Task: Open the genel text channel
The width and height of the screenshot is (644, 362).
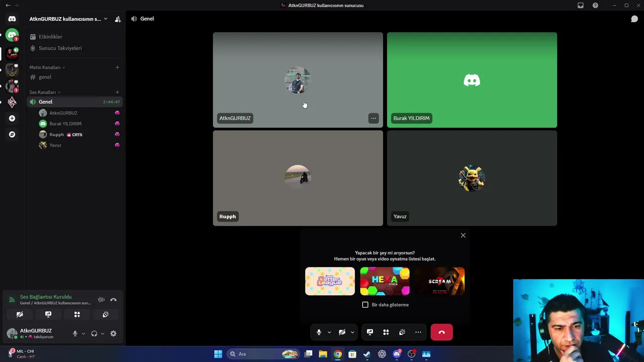Action: pyautogui.click(x=74, y=77)
